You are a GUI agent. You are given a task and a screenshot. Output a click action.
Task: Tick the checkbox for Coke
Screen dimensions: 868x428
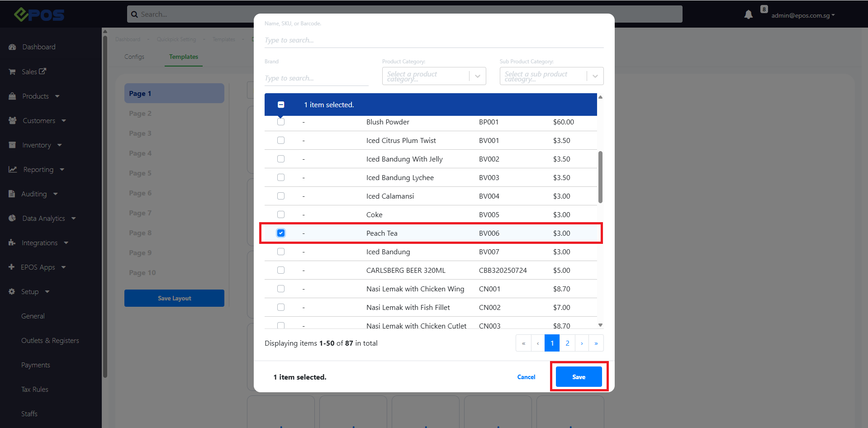(281, 214)
